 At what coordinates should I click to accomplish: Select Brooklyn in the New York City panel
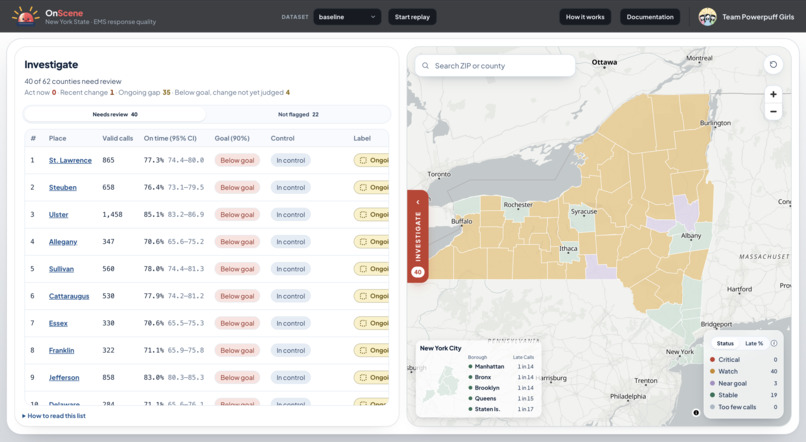(x=501, y=388)
